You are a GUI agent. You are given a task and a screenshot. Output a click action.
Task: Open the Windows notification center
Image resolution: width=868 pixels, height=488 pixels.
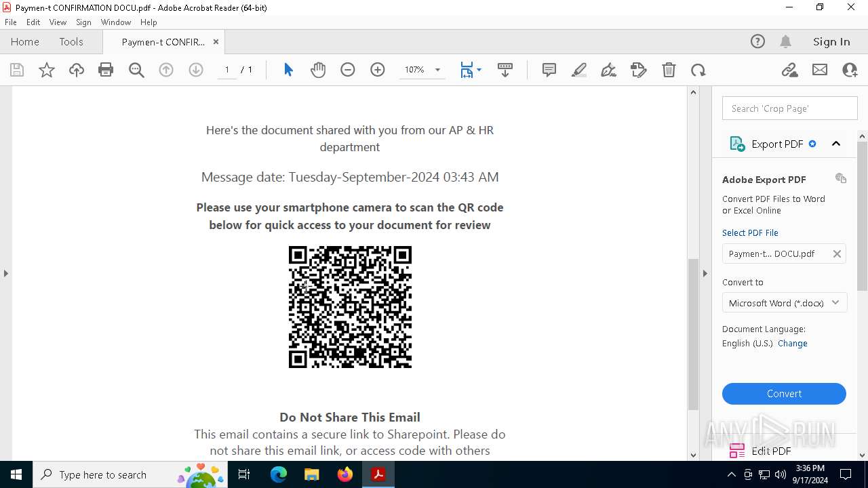pos(846,474)
